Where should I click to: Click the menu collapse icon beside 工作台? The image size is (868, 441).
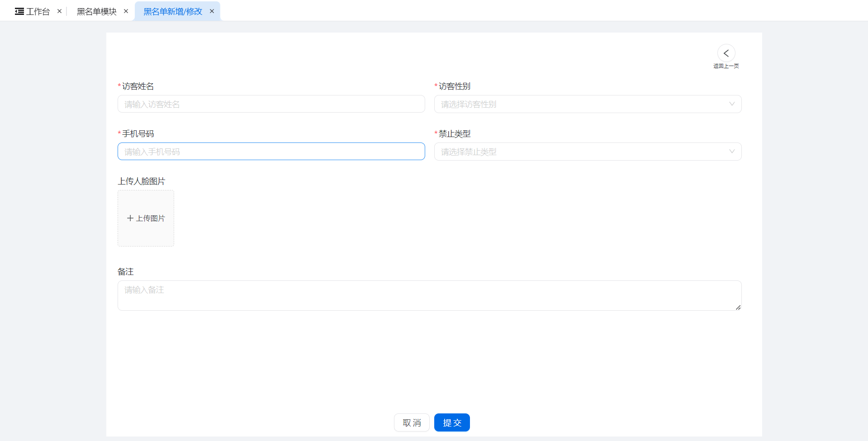tap(19, 11)
